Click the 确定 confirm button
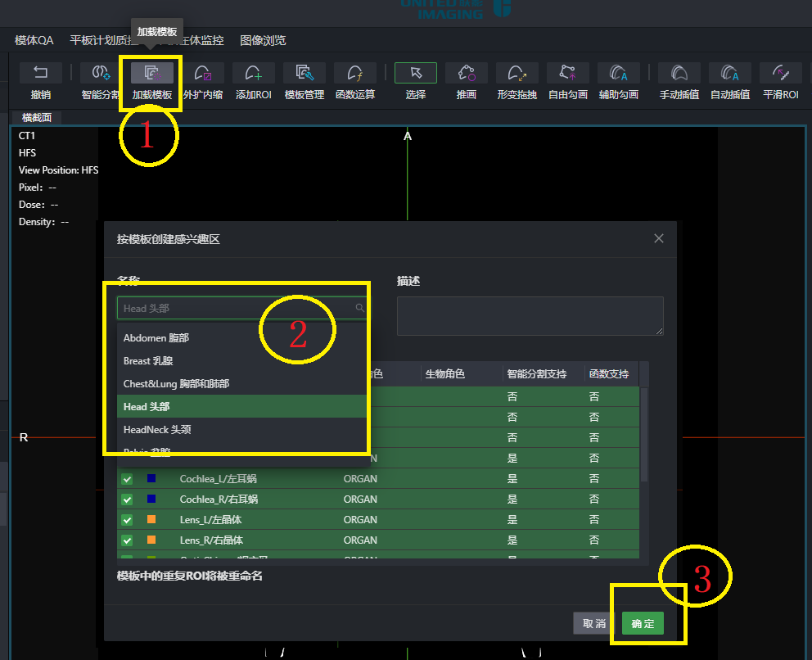Viewport: 812px width, 660px height. coord(642,623)
